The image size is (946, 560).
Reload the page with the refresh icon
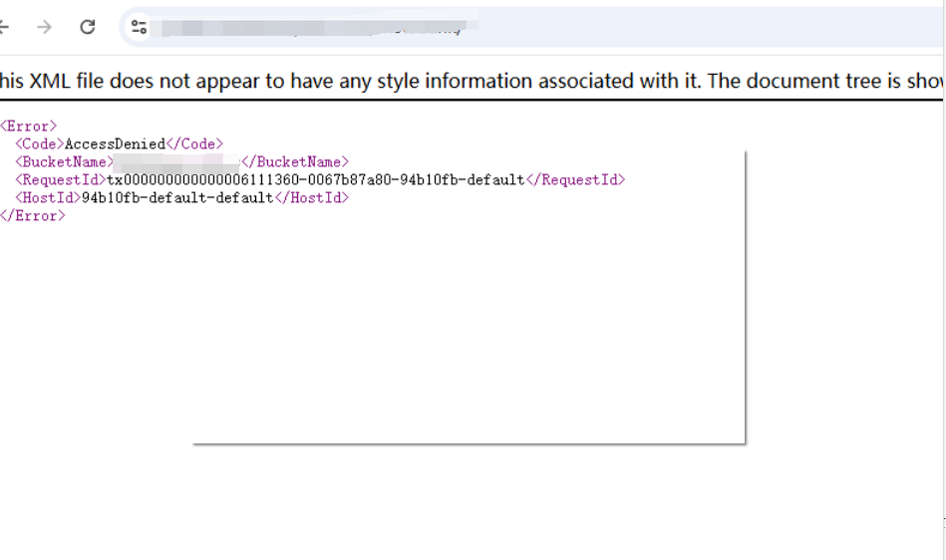pyautogui.click(x=88, y=27)
